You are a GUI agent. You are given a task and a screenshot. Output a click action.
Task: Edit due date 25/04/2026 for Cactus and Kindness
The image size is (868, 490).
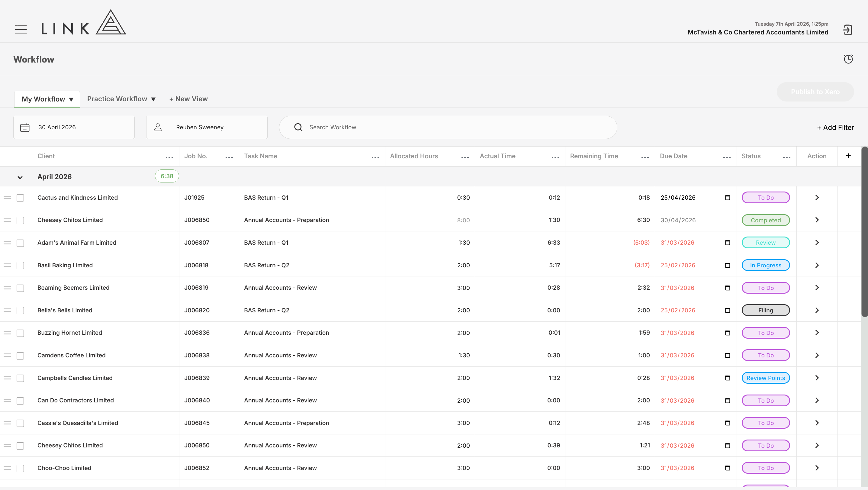[678, 198]
